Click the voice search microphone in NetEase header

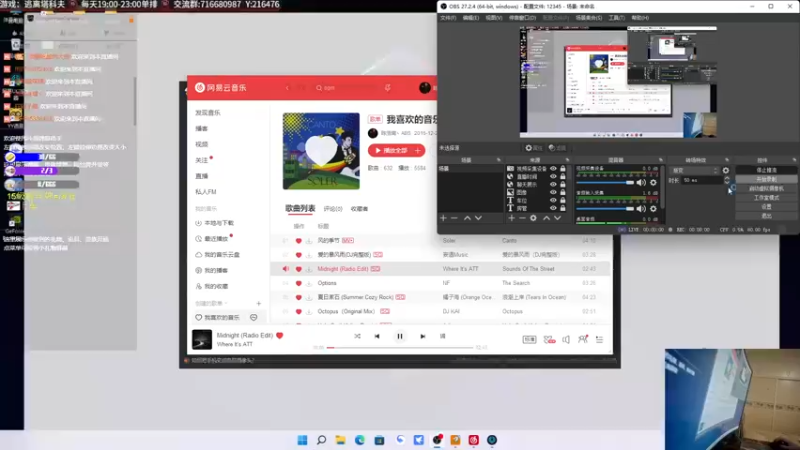pyautogui.click(x=388, y=88)
